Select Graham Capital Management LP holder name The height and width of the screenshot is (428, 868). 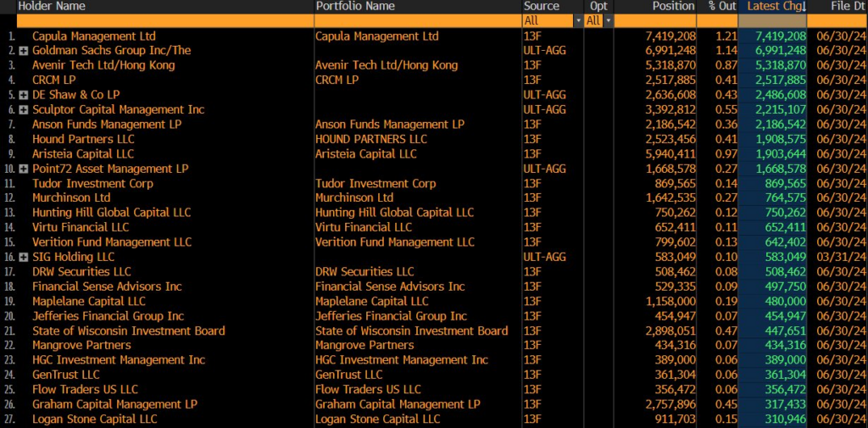click(114, 405)
